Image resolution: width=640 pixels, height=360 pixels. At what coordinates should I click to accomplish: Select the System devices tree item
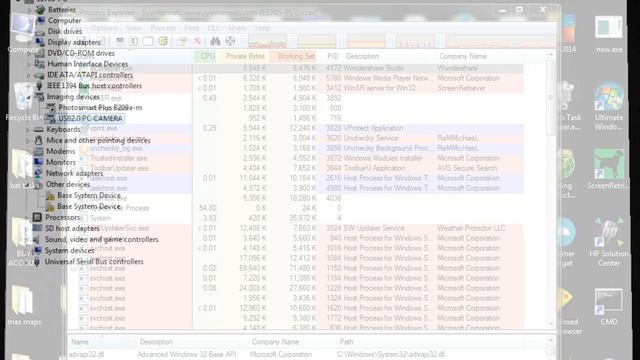click(x=69, y=250)
